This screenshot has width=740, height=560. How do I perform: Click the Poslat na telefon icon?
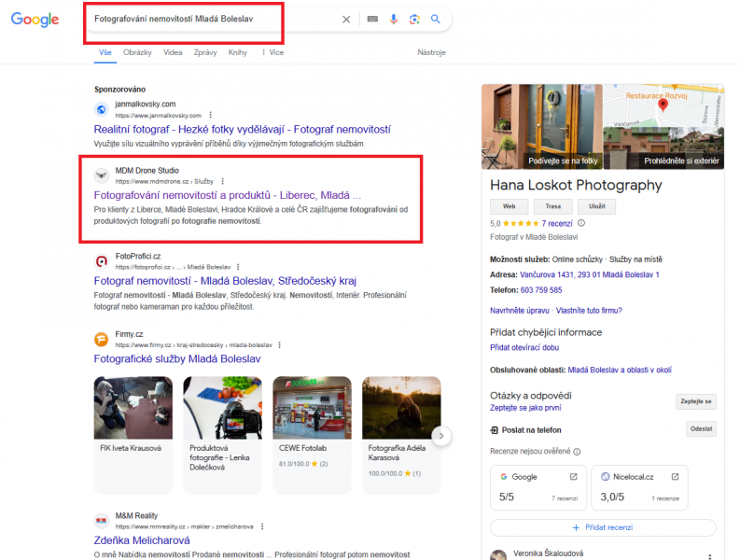click(x=495, y=430)
